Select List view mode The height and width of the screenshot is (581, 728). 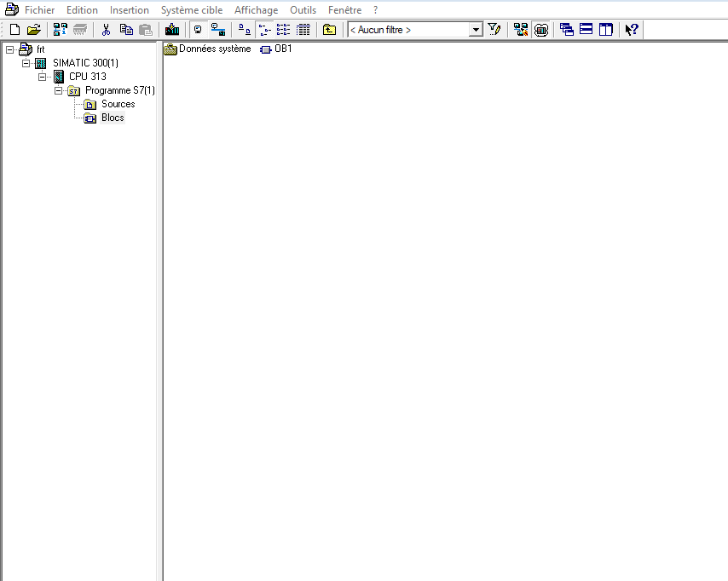click(x=283, y=30)
